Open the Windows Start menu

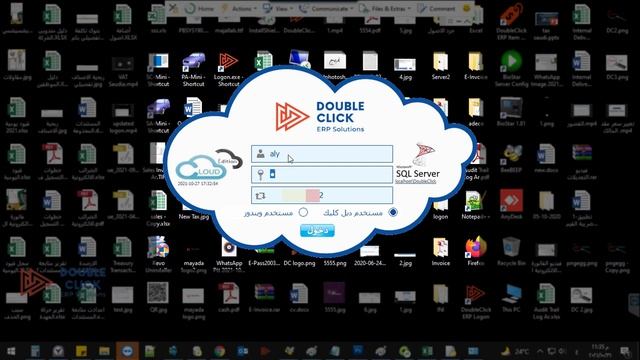click(11, 351)
